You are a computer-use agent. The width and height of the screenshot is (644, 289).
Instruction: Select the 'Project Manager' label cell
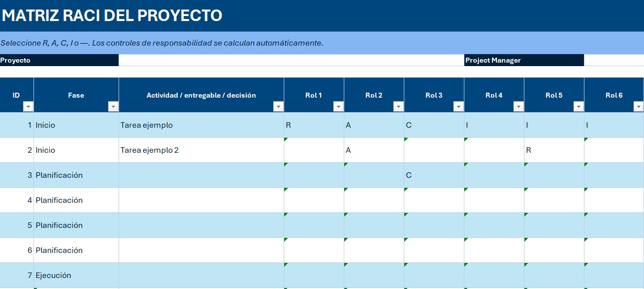(524, 60)
